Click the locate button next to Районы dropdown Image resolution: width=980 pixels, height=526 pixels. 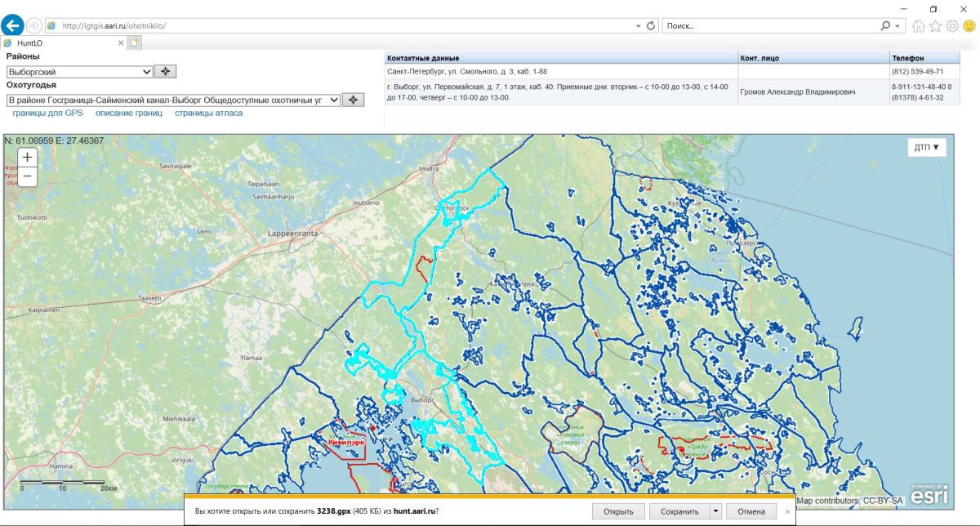[166, 72]
